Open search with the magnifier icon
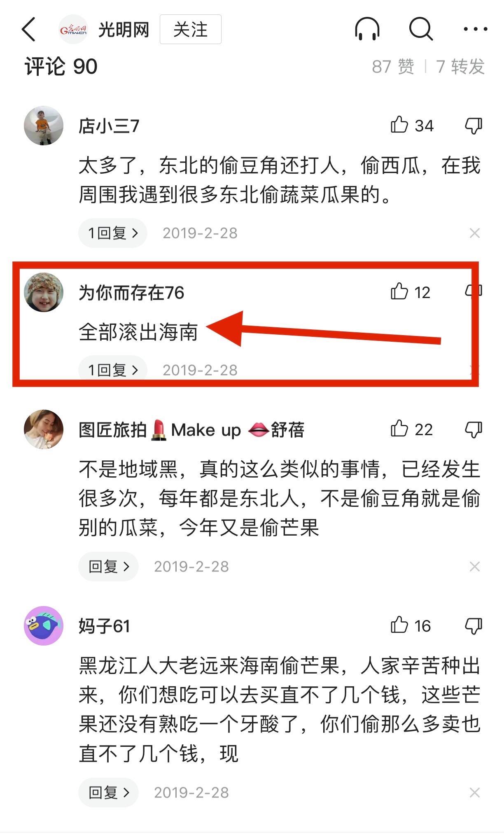 421,29
